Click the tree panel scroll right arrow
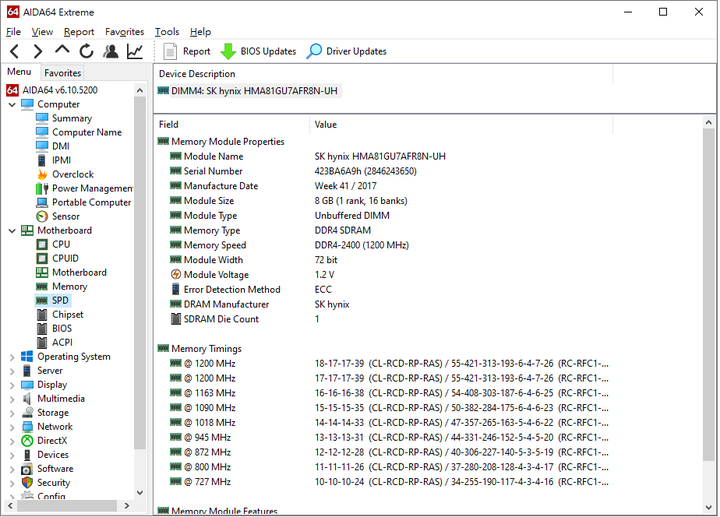The height and width of the screenshot is (517, 720). 127,506
